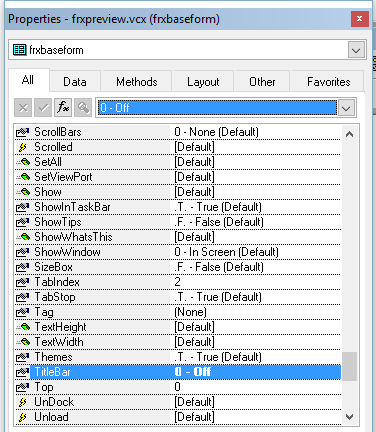This screenshot has height=432, width=376.
Task: Click the method icon next to TextHeight
Action: coord(23,327)
